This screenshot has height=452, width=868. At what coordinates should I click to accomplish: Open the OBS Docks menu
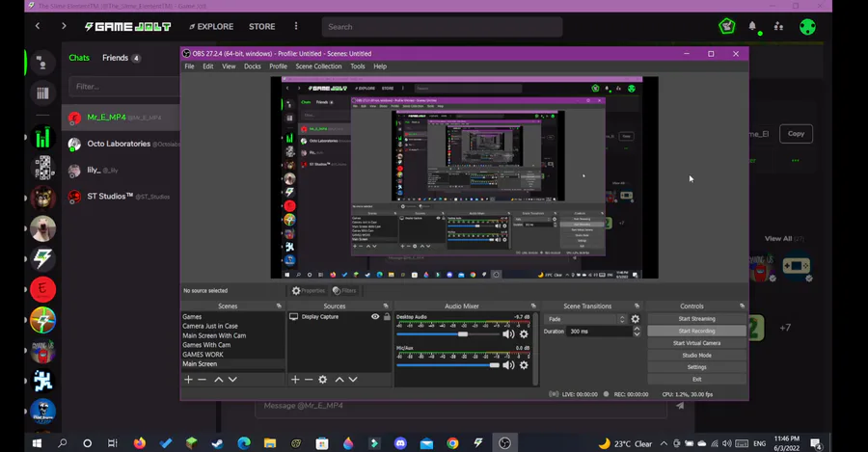(253, 66)
